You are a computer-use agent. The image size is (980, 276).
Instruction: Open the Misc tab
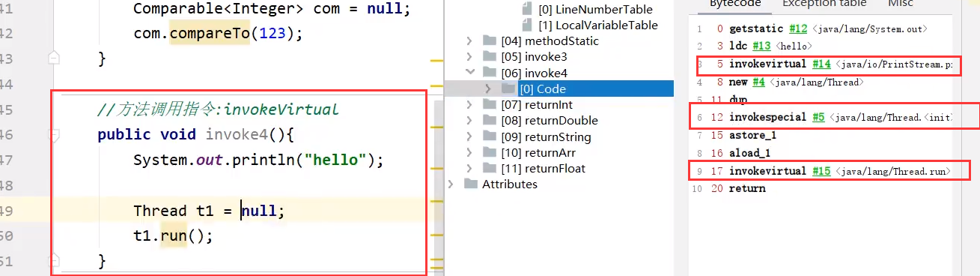point(900,3)
